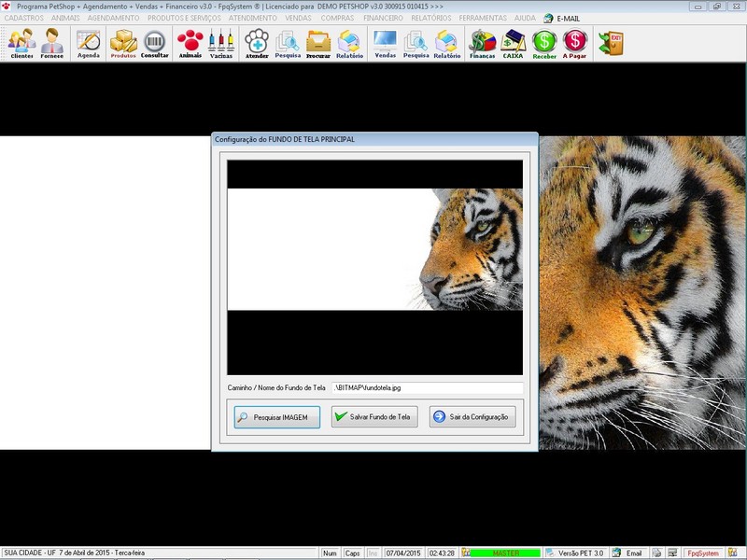747x560 pixels.
Task: Click the Pesquisar IMAGEM button
Action: (277, 417)
